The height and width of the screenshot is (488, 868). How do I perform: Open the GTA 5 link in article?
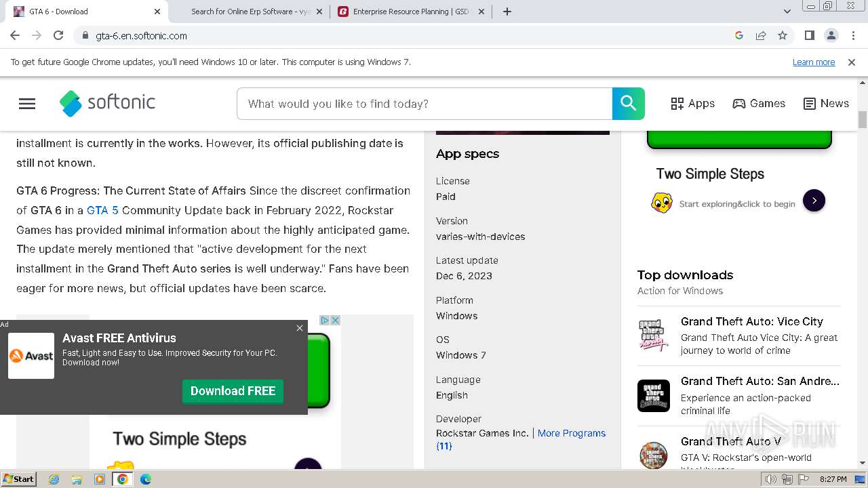pos(102,210)
